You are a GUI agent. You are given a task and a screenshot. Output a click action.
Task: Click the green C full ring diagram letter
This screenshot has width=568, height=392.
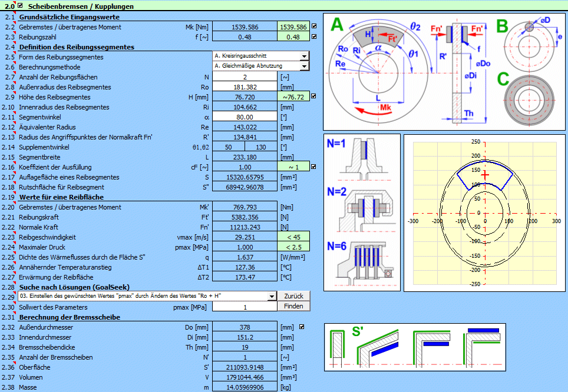click(x=503, y=79)
